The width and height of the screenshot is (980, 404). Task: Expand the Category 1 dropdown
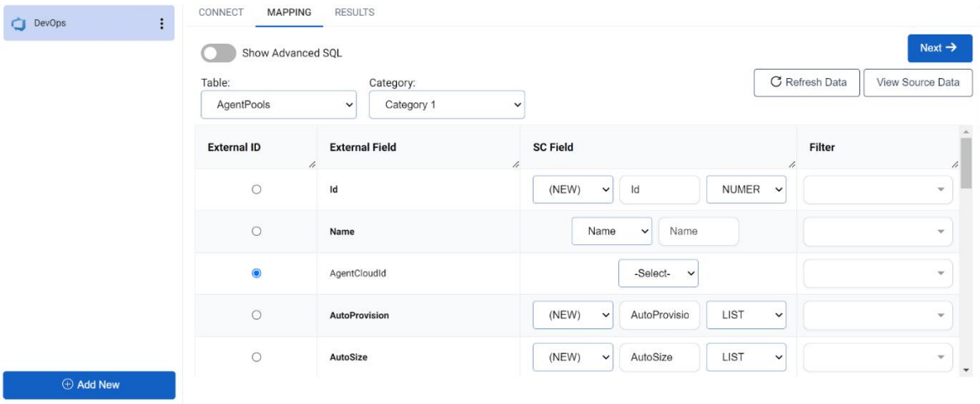pyautogui.click(x=446, y=105)
